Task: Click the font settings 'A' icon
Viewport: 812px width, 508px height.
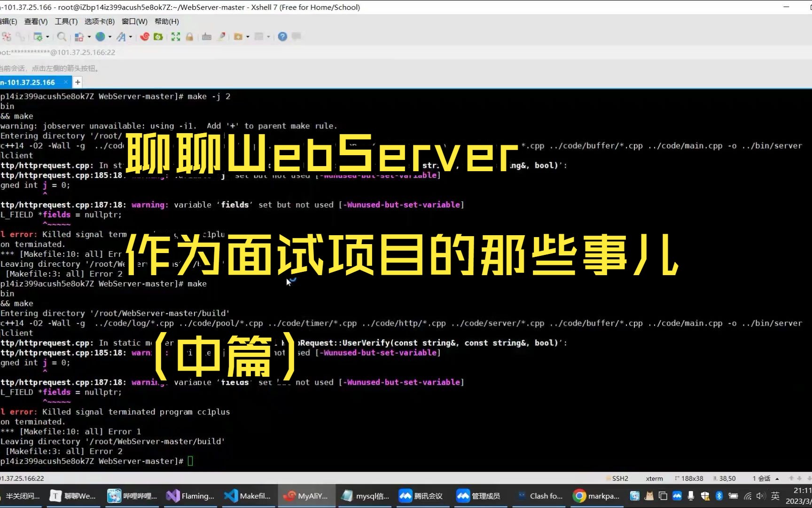Action: [x=121, y=37]
